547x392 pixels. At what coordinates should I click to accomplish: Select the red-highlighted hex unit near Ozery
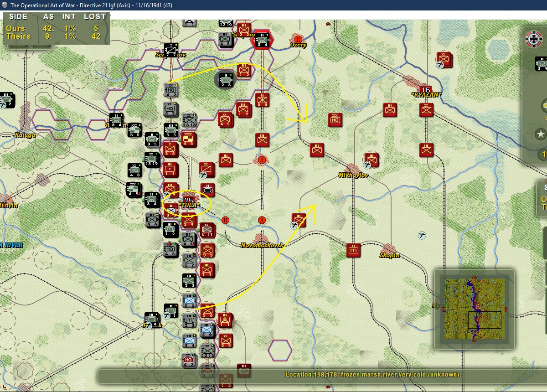coord(262,39)
